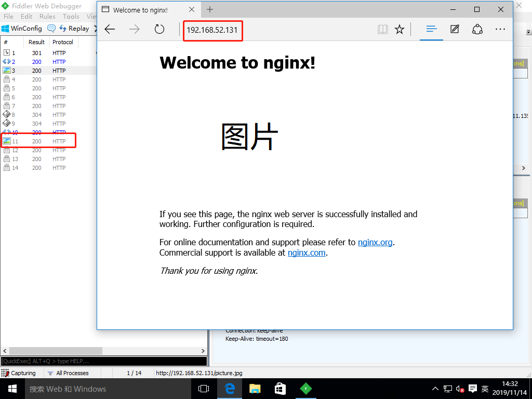Select Fiddler session 1 with 301
Viewport: 532px width, 399px height.
[48, 53]
